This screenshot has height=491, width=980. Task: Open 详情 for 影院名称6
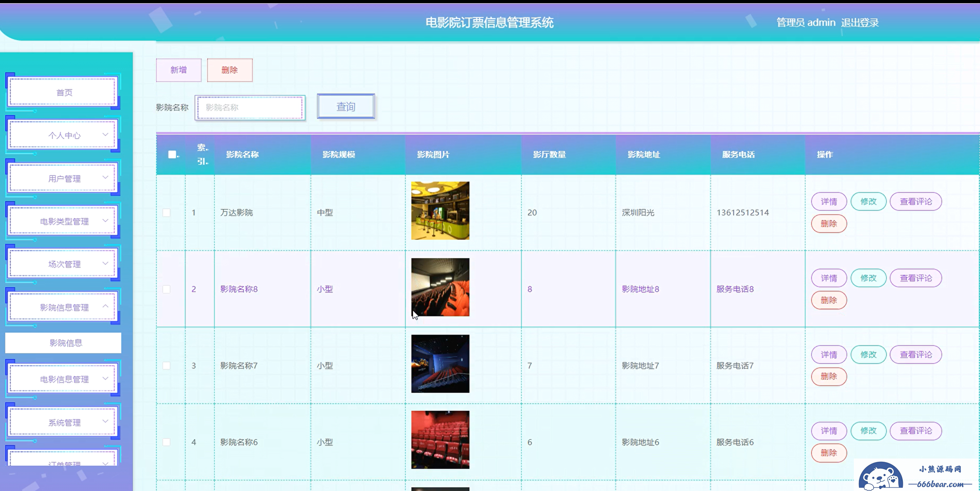(829, 431)
